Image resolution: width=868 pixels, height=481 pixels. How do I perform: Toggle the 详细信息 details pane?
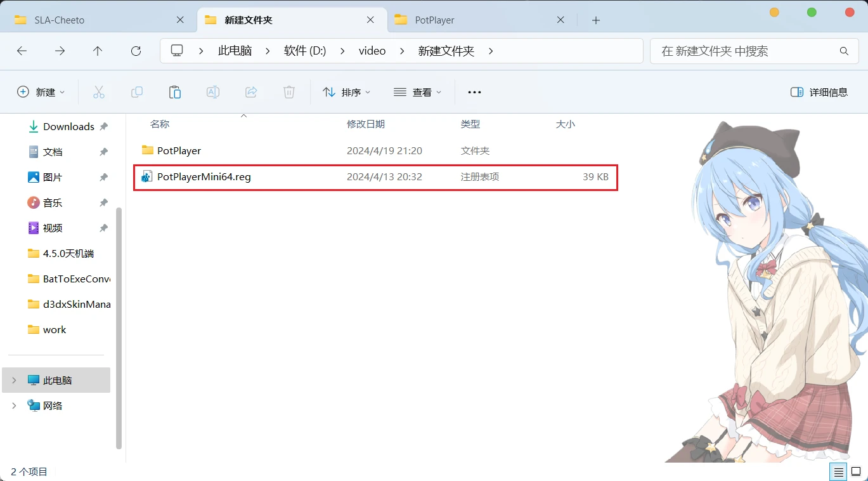(x=819, y=92)
